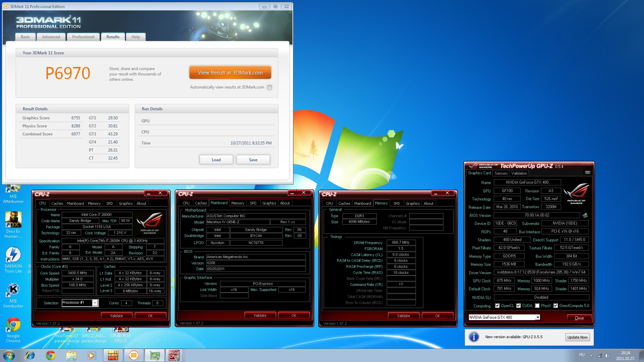Click View Result at 3DMark.com button
Screen dimensions: 644x362
pyautogui.click(x=230, y=72)
